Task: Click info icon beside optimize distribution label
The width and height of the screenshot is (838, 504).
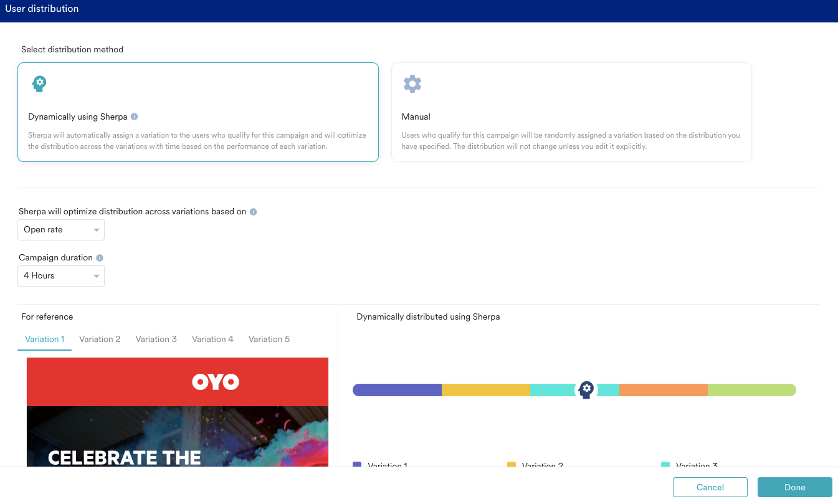Action: point(253,212)
